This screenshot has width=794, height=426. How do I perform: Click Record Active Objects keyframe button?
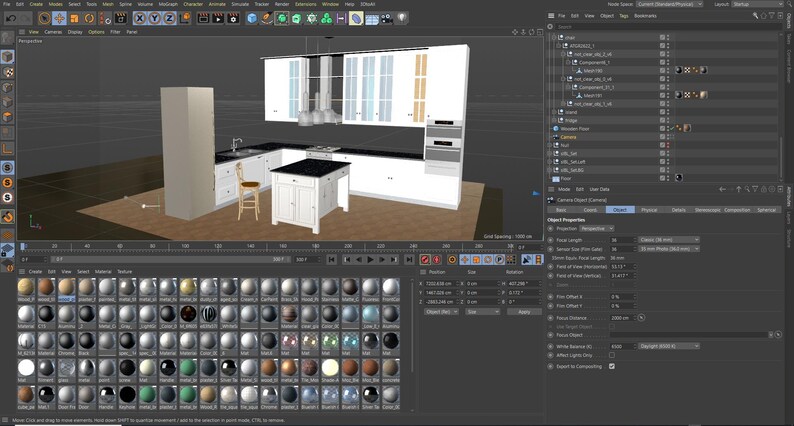coord(425,259)
